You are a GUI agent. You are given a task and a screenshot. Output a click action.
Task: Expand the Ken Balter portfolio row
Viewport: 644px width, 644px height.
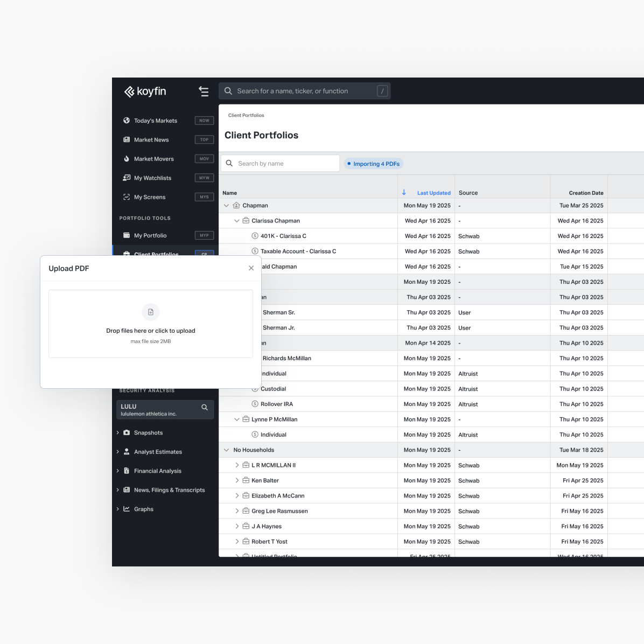[x=236, y=480]
